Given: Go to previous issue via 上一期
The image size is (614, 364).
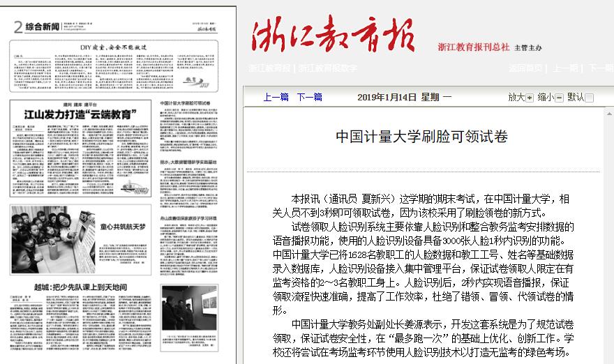Looking at the screenshot, I should (564, 68).
